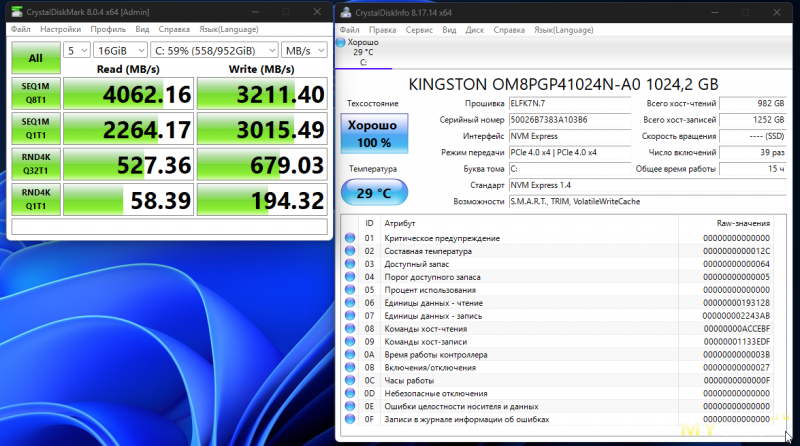Open Профиль menu in CrystalDiskMark

[x=108, y=29]
